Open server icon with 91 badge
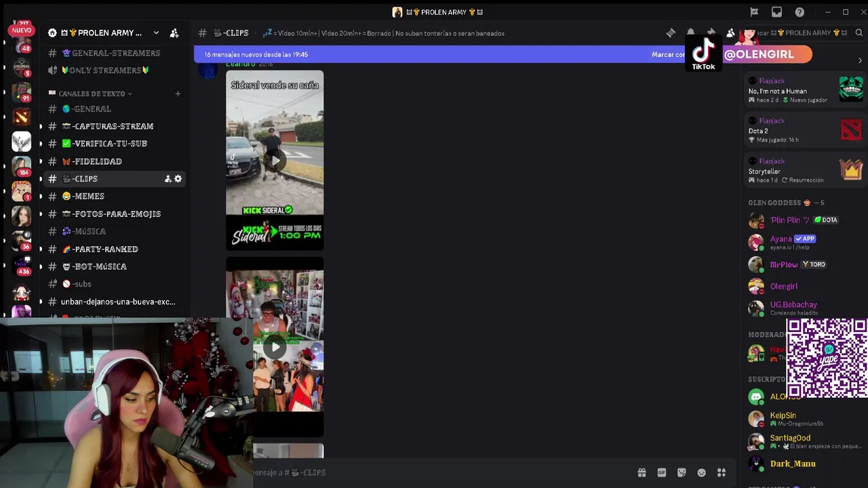The height and width of the screenshot is (488, 868). click(x=21, y=91)
